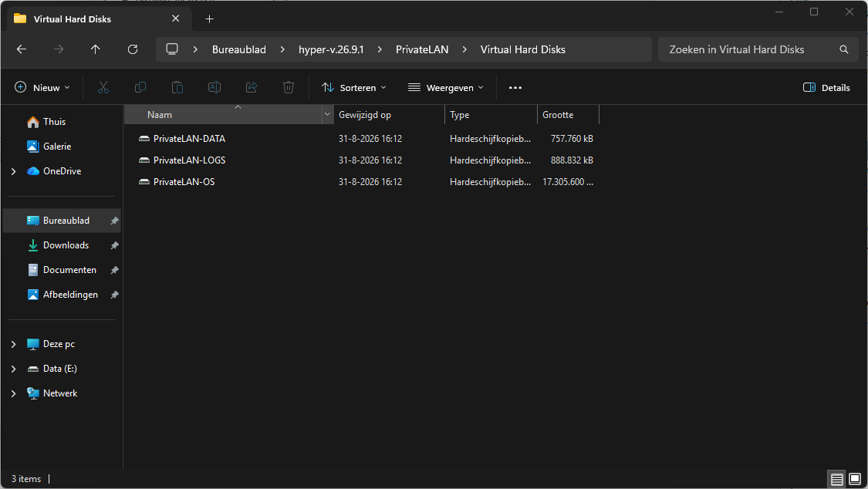Click the Rename icon in toolbar
This screenshot has height=489, width=868.
(x=214, y=87)
